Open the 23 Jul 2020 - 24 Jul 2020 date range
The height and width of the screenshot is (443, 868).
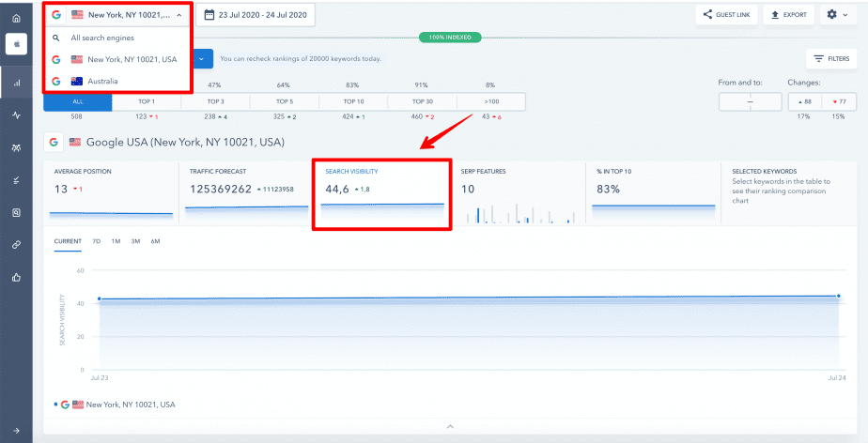tap(256, 15)
